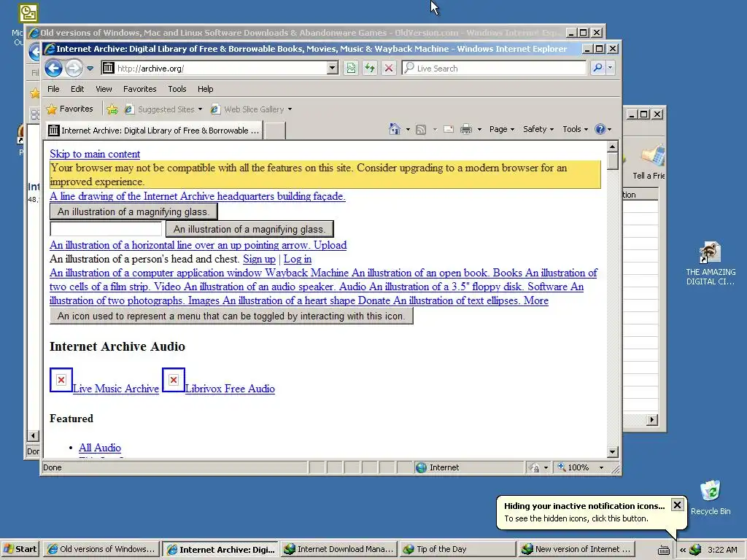Expand the Print options arrow
This screenshot has width=747, height=560.
[479, 129]
